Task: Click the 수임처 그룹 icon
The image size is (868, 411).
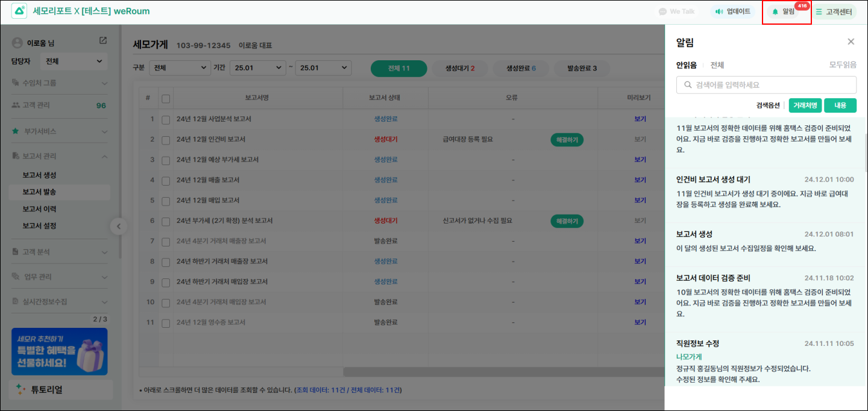Action: click(16, 83)
